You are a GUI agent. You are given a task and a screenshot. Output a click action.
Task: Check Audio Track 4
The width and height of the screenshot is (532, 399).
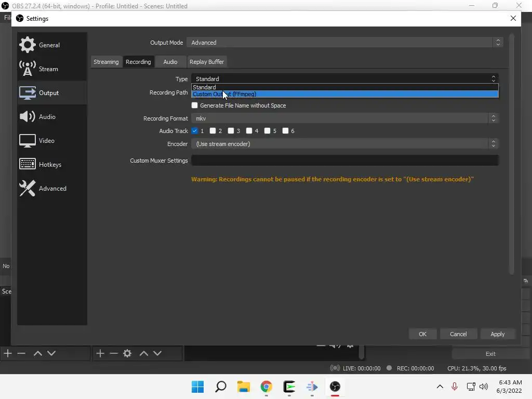tap(249, 131)
